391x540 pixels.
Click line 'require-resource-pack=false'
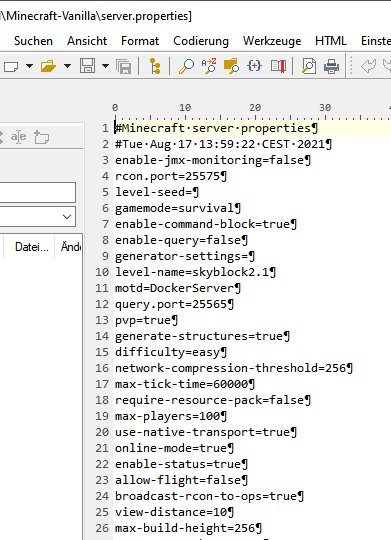pos(213,400)
